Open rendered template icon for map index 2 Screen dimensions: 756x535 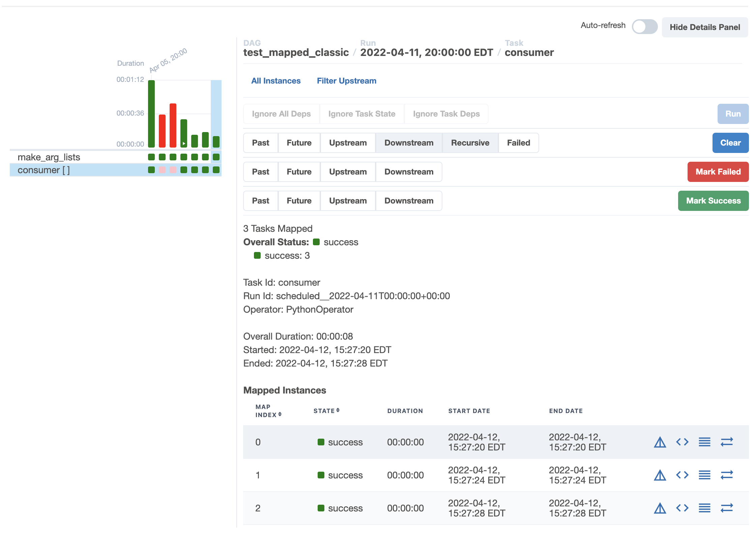coord(682,508)
